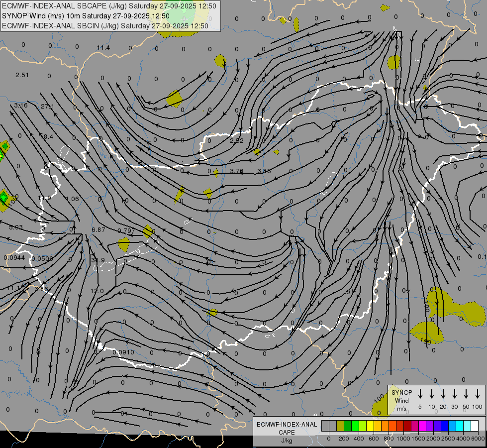Click the 3.76 value on map

(237, 171)
